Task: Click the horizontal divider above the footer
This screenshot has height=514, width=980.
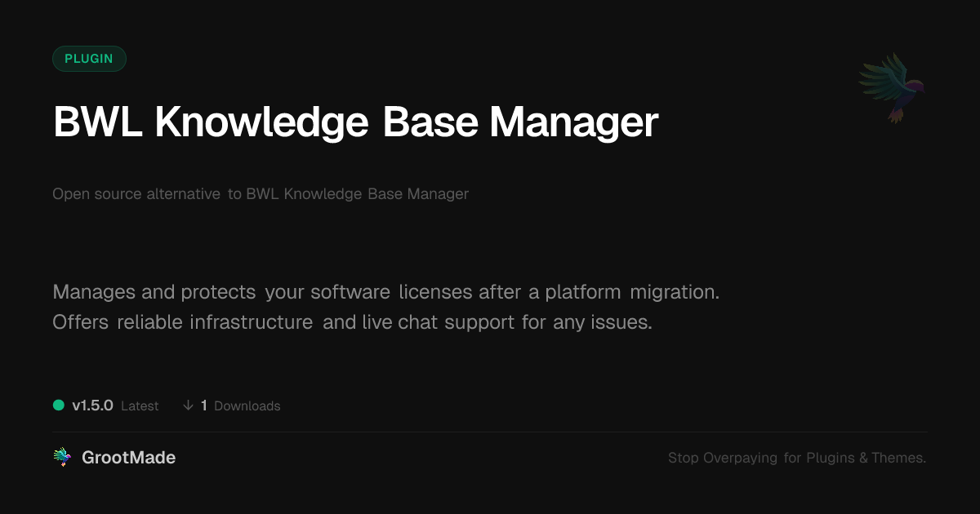Action: 490,432
